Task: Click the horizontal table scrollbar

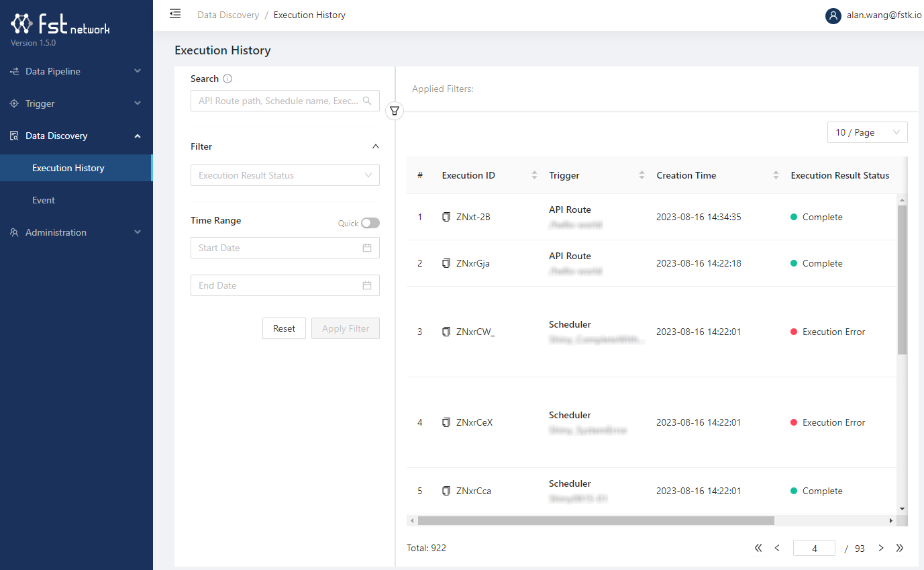Action: tap(595, 520)
